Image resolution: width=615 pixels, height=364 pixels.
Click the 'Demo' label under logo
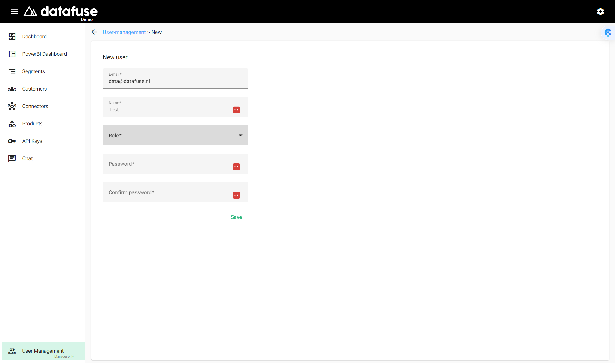87,19
